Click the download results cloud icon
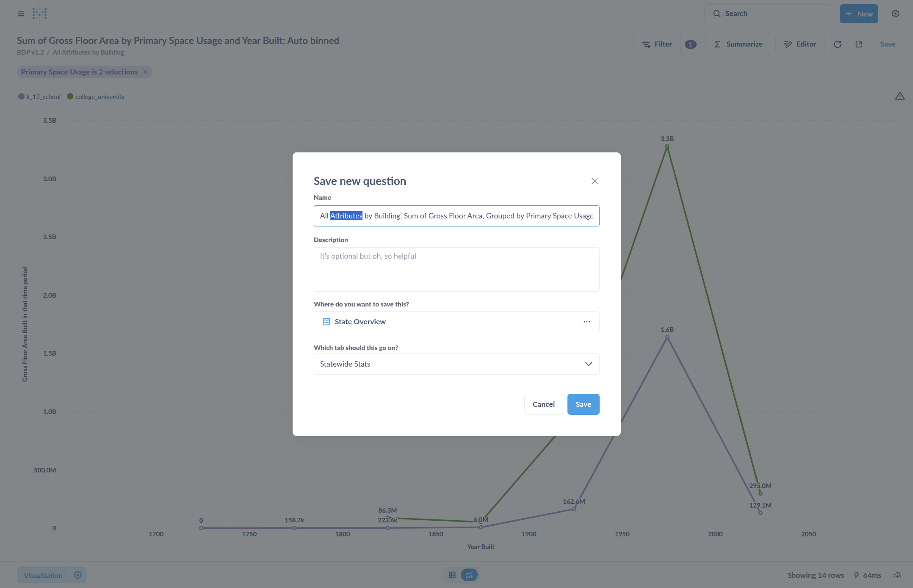This screenshot has width=913, height=588. tap(897, 575)
